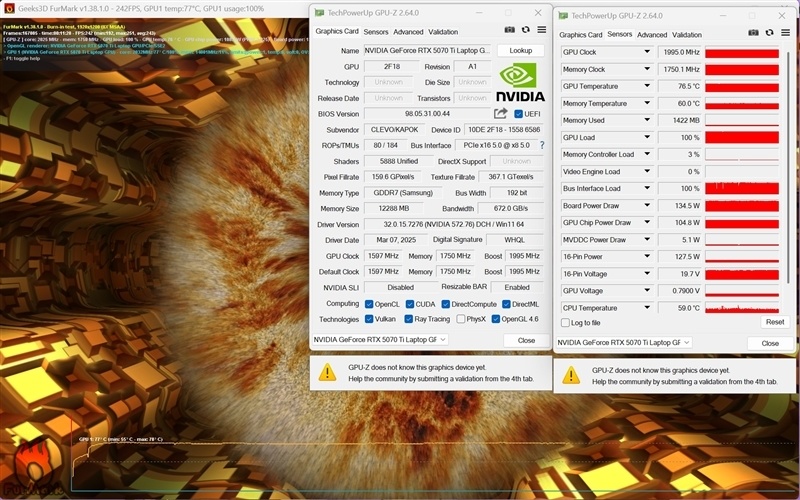The width and height of the screenshot is (800, 500).
Task: Open the GPU selector dropdown in left window
Action: tap(380, 339)
